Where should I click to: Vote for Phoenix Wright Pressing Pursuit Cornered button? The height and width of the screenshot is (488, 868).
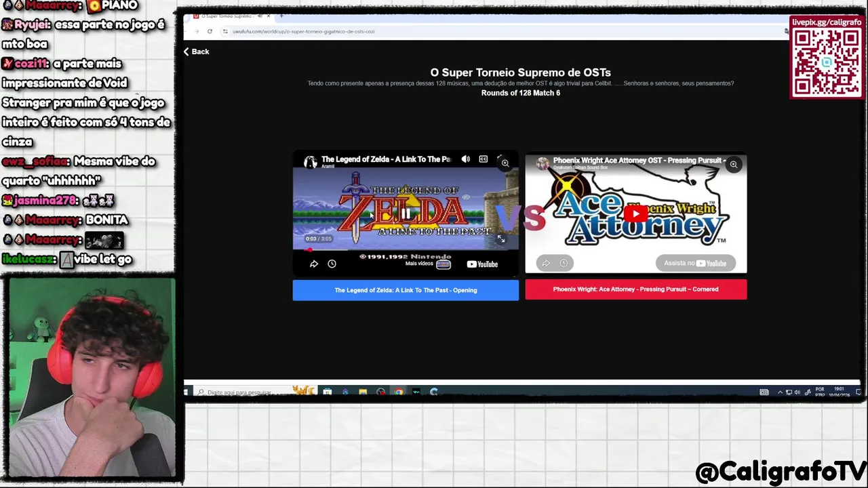635,289
